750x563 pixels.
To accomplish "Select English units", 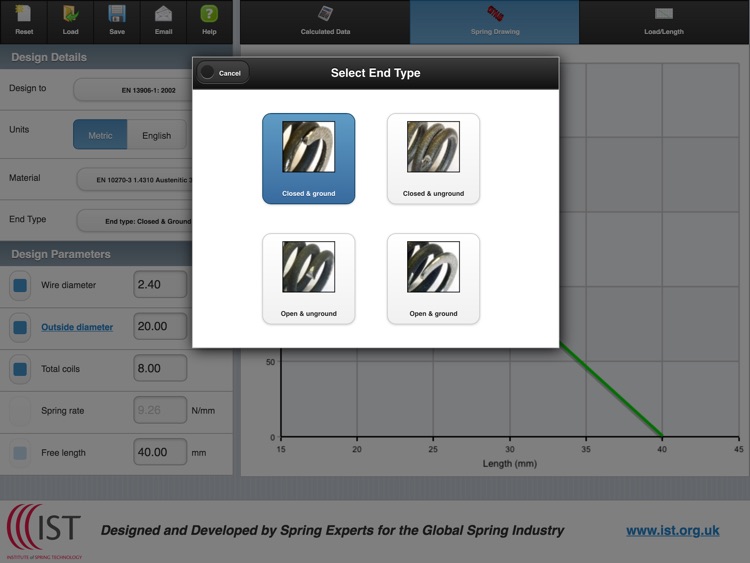I will [x=156, y=135].
